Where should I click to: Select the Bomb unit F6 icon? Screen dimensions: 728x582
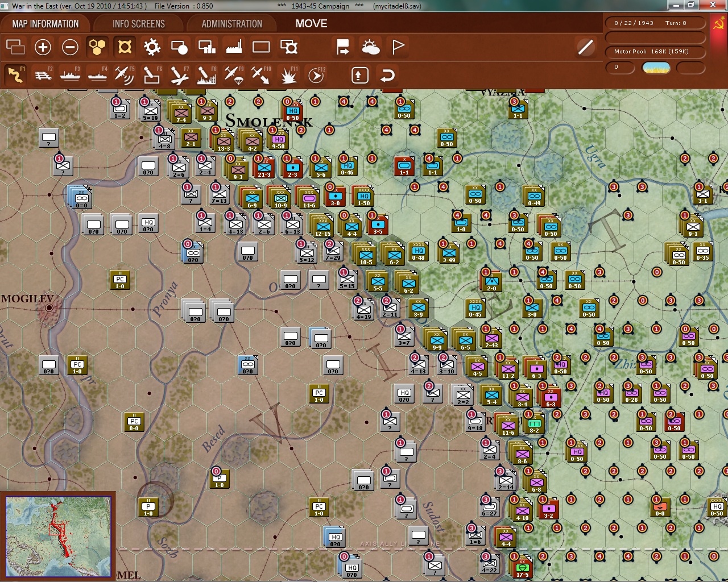pyautogui.click(x=152, y=75)
